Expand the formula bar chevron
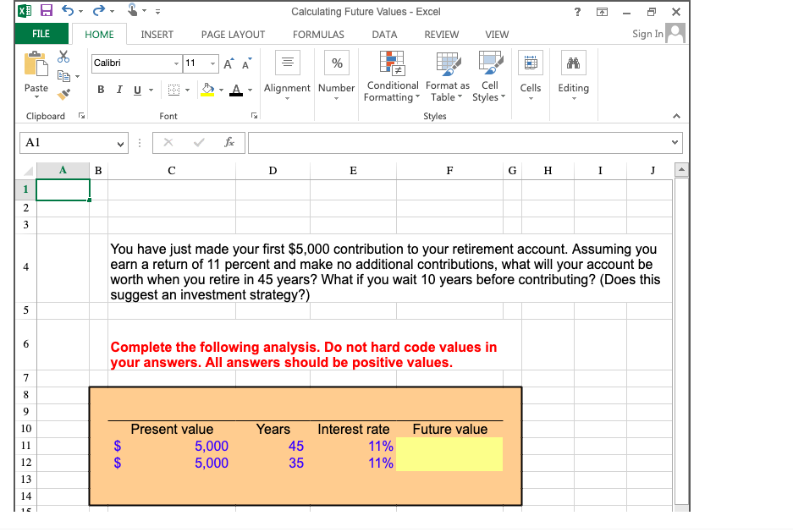 click(675, 142)
